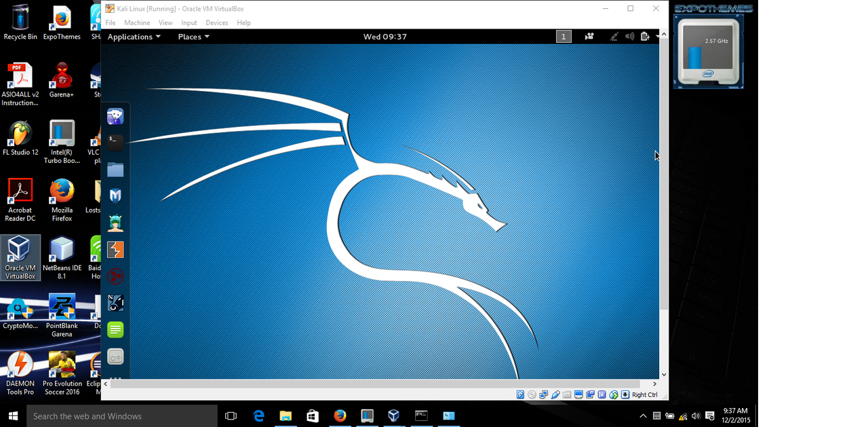
Task: Open the VirtualBox View menu
Action: (165, 22)
